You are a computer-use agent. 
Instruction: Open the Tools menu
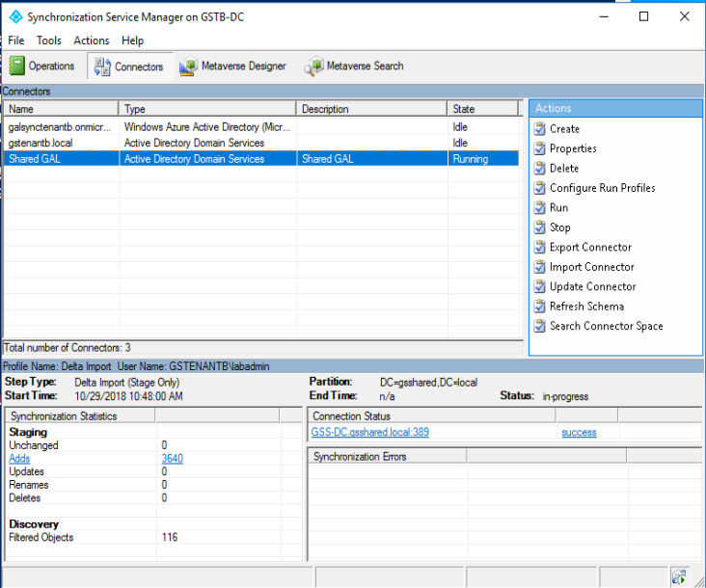(48, 40)
